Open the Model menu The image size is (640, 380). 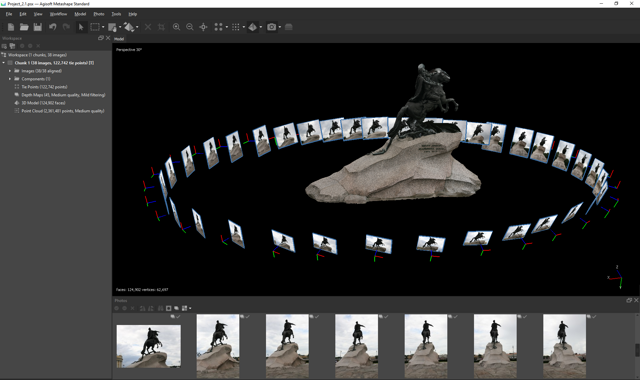coord(80,14)
